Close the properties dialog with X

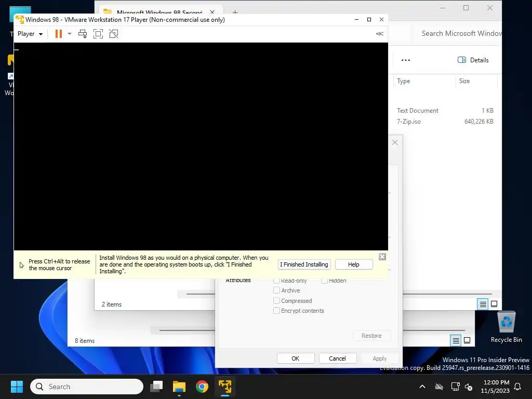pos(395,142)
